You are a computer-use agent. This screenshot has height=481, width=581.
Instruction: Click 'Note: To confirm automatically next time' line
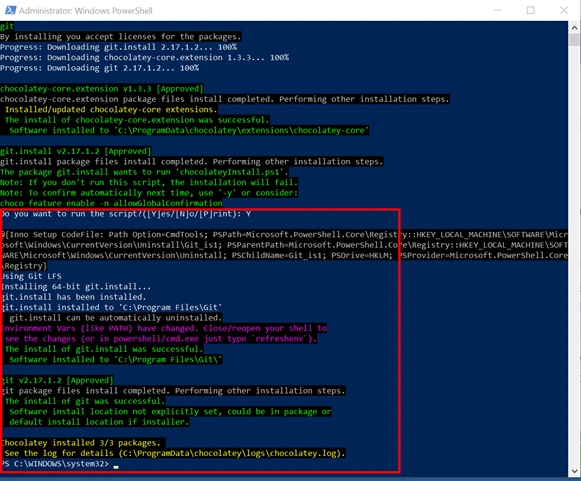(149, 193)
